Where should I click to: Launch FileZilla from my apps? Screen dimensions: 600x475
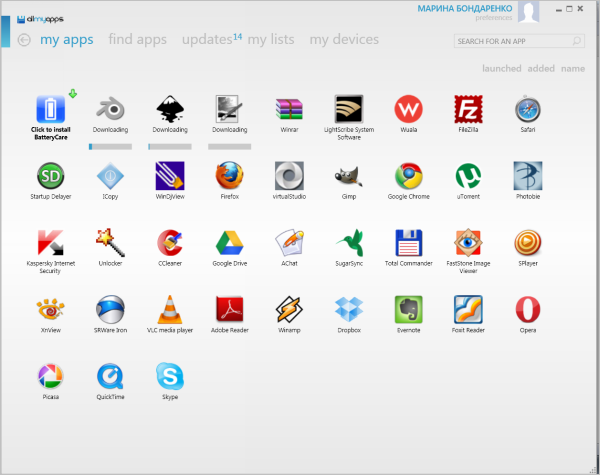[468, 109]
